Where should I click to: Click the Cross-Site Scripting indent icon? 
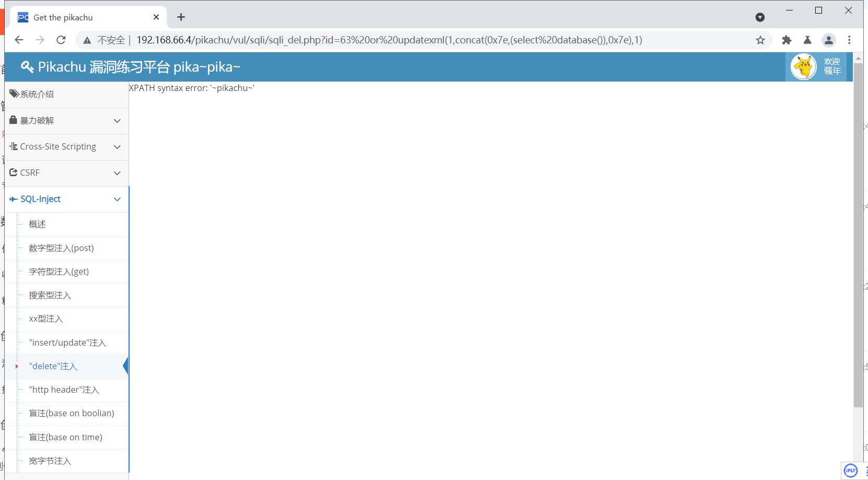tap(14, 146)
